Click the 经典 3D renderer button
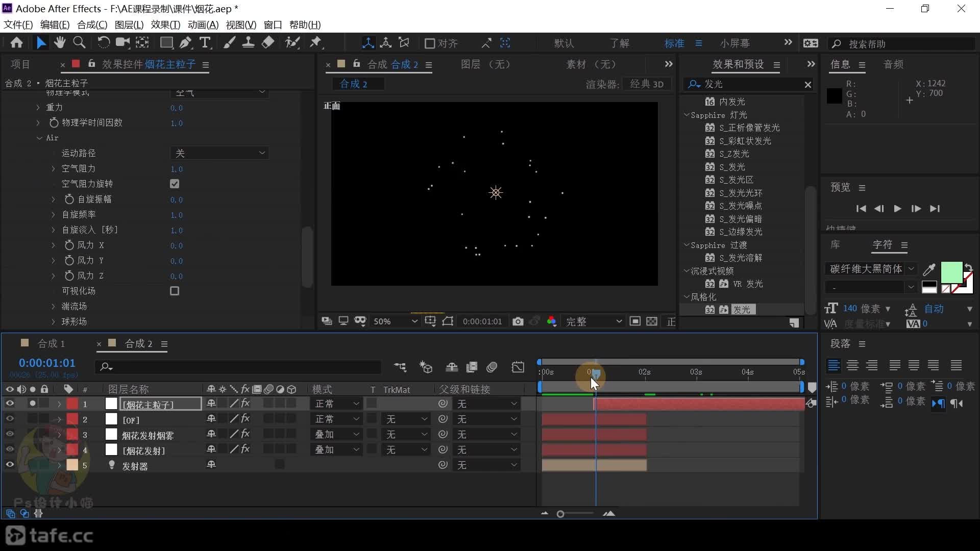Image resolution: width=980 pixels, height=551 pixels. 647,84
